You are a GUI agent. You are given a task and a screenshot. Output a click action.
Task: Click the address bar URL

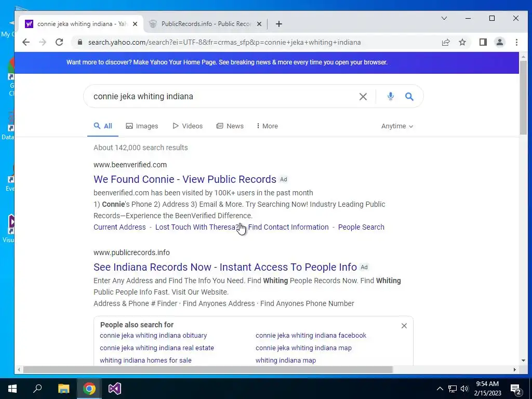point(224,43)
